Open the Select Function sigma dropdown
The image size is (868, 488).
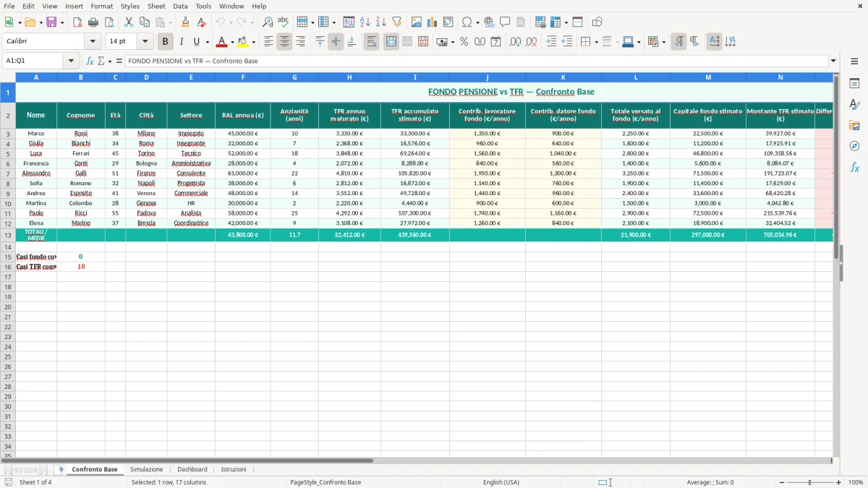pos(109,61)
